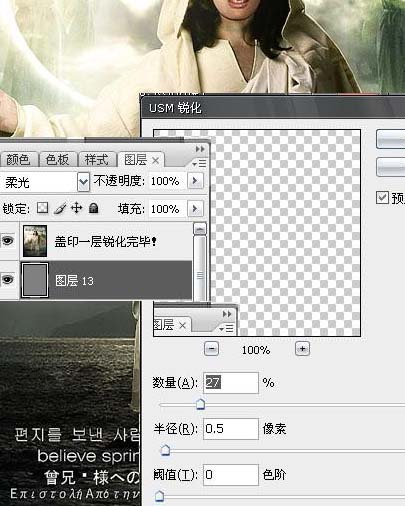Expand the 不透明度 opacity slider arrow
Screen dimensions: 405x506
point(195,181)
